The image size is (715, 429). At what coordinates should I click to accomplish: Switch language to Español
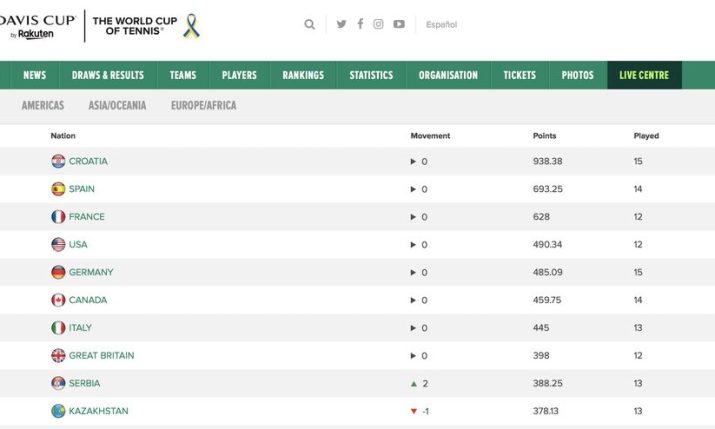pos(441,25)
